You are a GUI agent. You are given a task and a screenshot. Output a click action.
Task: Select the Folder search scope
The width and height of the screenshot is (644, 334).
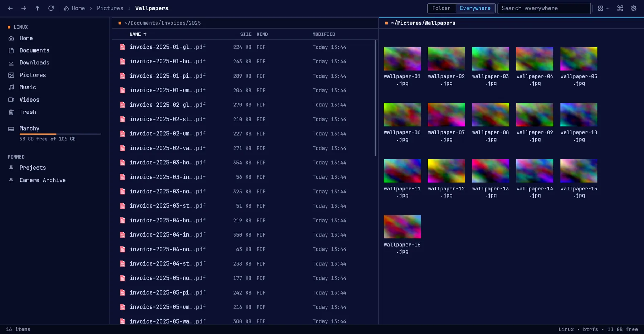point(441,8)
